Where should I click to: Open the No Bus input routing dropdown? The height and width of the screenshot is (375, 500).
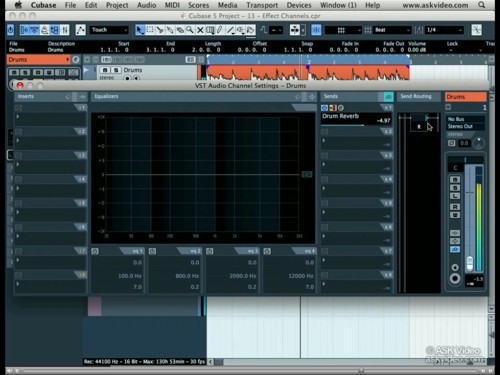(465, 119)
